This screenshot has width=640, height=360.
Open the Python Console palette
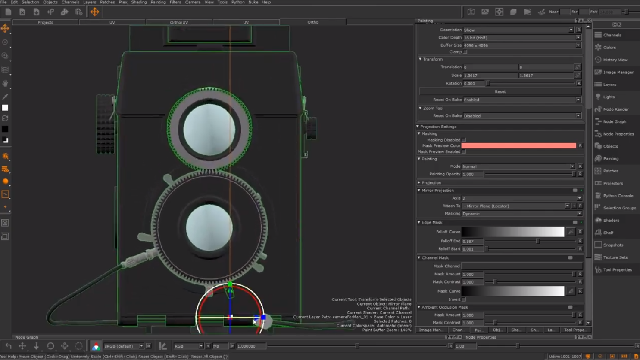click(618, 196)
